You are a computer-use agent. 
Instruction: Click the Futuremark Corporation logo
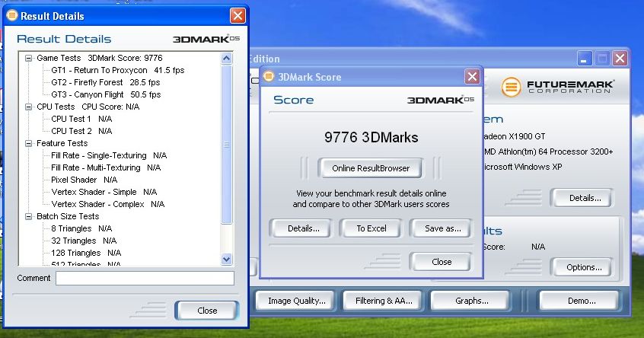pos(557,87)
